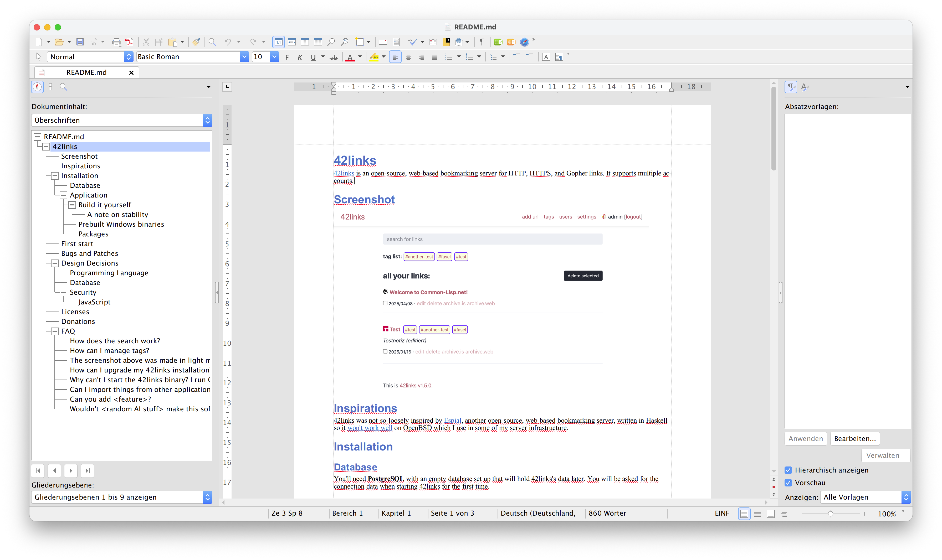Export the document as PDF
This screenshot has height=560, width=942.
130,42
